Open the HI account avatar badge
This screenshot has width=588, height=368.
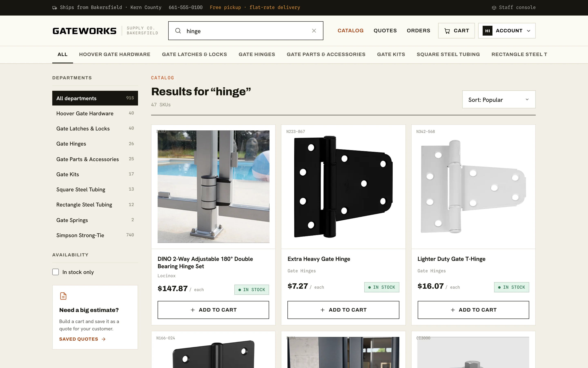click(487, 31)
